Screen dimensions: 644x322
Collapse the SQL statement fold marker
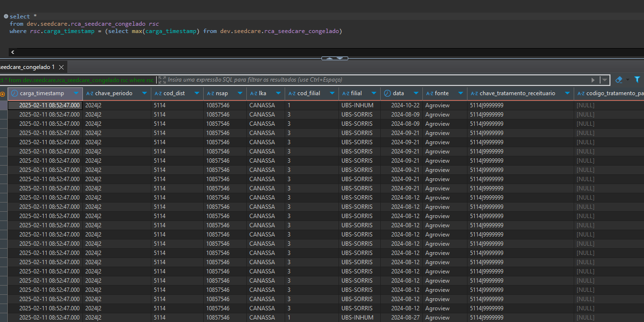coord(6,17)
